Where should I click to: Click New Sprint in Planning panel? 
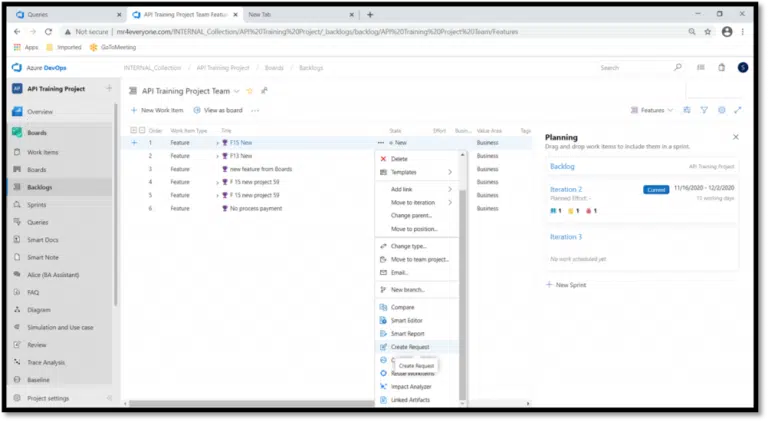[x=567, y=285]
